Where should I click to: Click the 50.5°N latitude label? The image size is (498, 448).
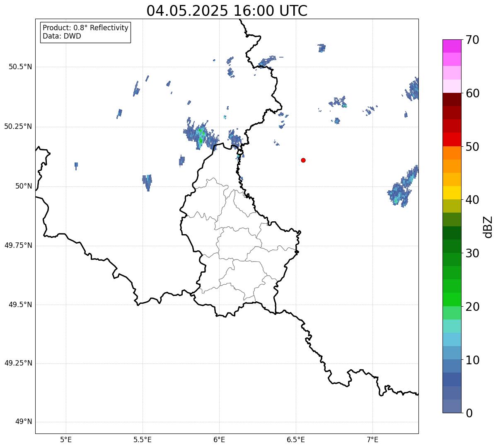pyautogui.click(x=20, y=67)
